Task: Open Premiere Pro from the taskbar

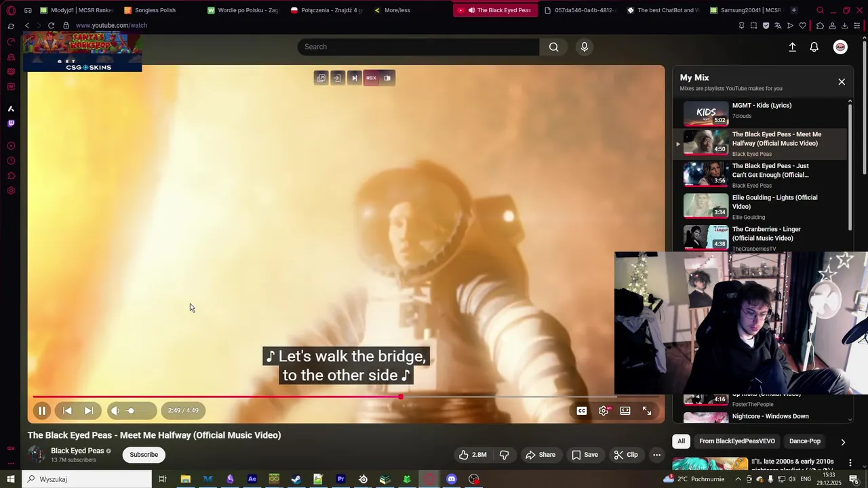Action: tap(340, 479)
